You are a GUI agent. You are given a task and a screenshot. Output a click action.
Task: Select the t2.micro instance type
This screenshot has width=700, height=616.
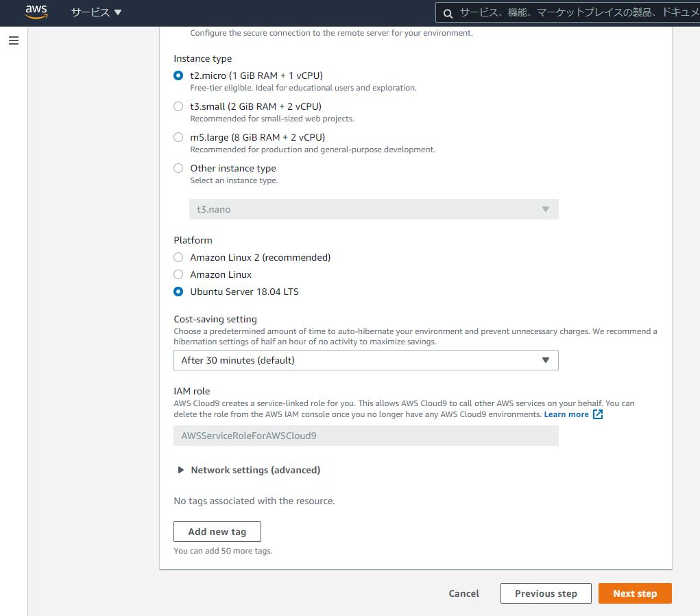click(178, 75)
